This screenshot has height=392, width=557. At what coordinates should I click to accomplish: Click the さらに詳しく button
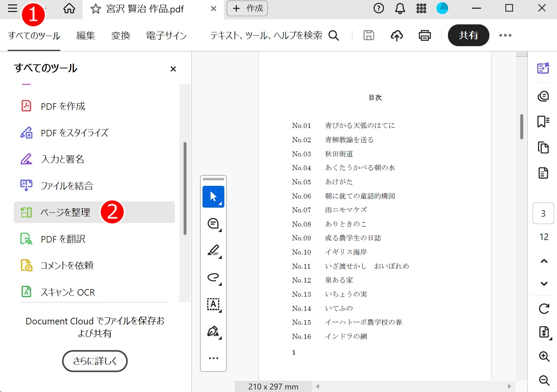pos(95,361)
